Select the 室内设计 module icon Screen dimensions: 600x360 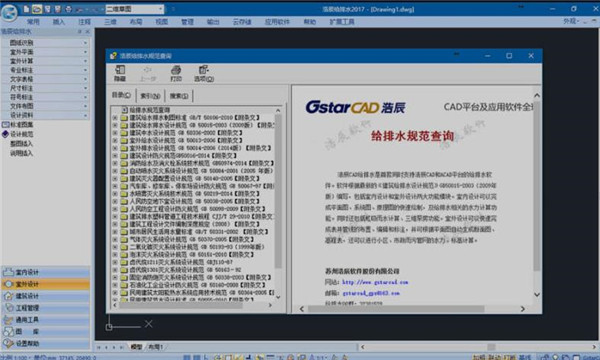pos(8,272)
